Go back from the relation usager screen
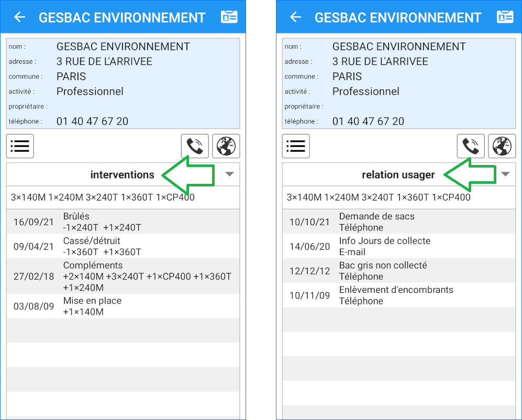The image size is (522, 420). point(295,17)
